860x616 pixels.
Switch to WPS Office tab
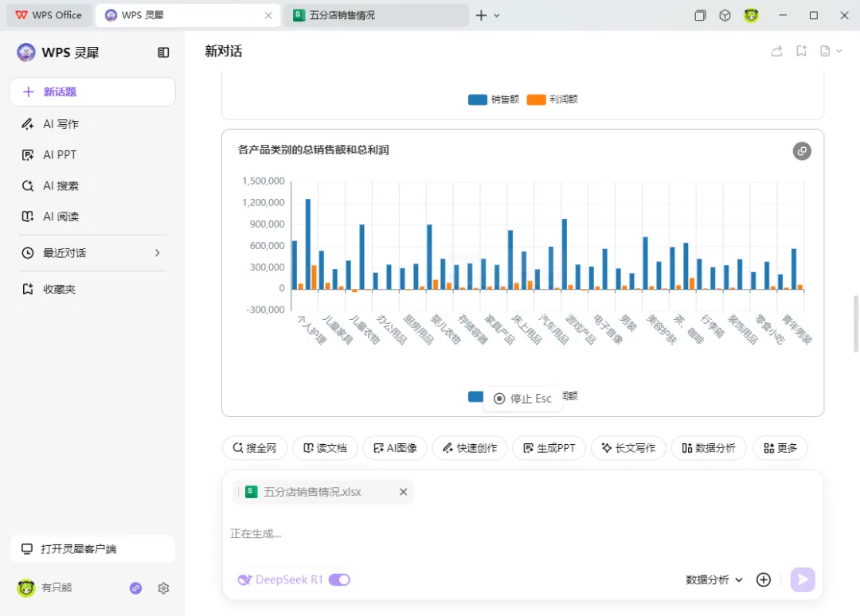pyautogui.click(x=49, y=15)
